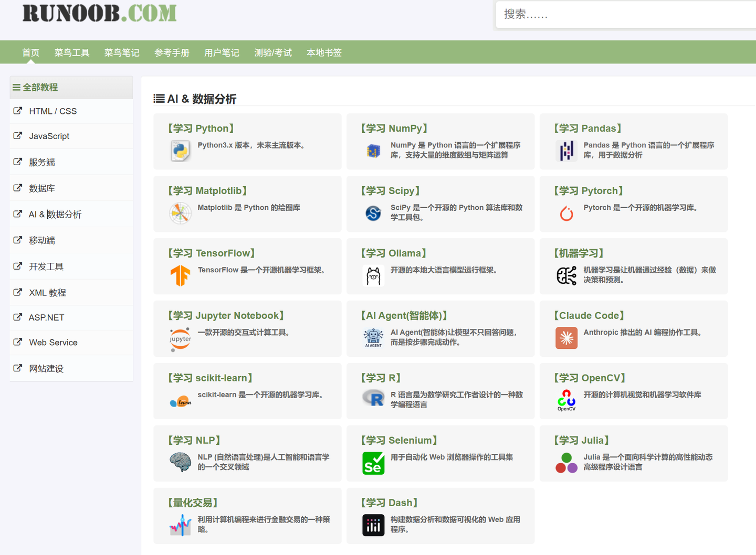This screenshot has height=555, width=756.
Task: Click the green Selenium icon
Action: pos(373,463)
